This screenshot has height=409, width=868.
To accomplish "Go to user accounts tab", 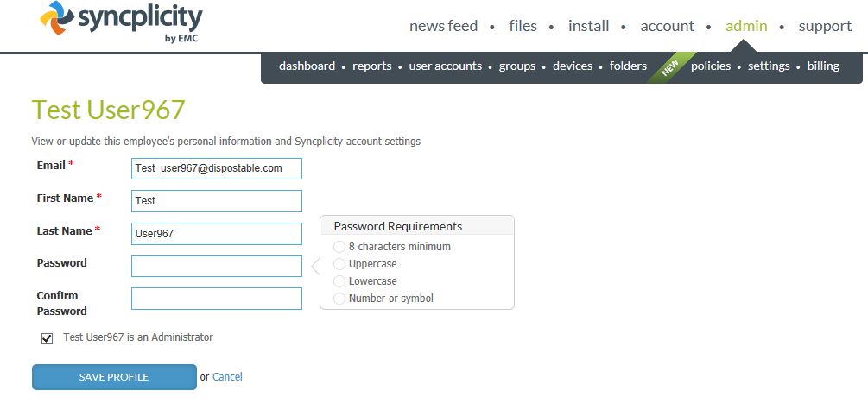I will [x=445, y=66].
